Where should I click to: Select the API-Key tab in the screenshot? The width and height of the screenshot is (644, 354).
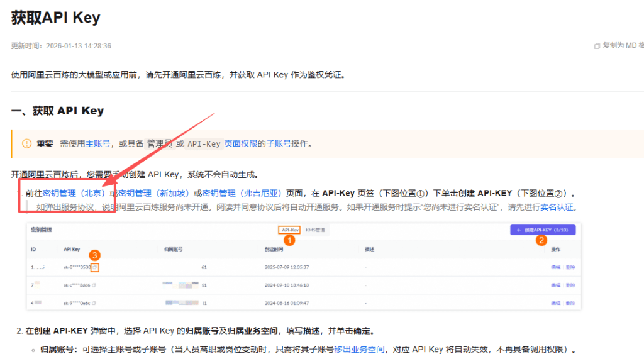(x=290, y=230)
